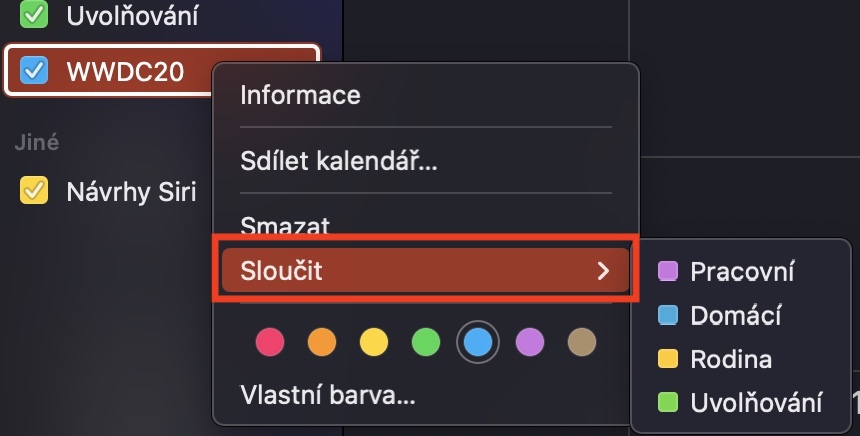Merge into the Pracovní calendar
The image size is (860, 436).
[x=742, y=271]
